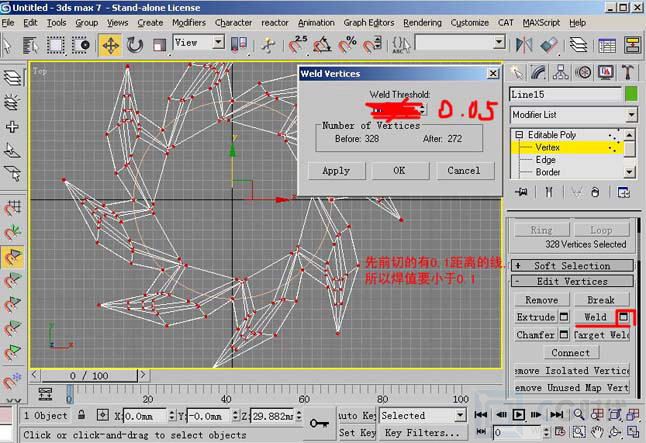
Task: Switch to the Create panel tab
Action: 516,73
